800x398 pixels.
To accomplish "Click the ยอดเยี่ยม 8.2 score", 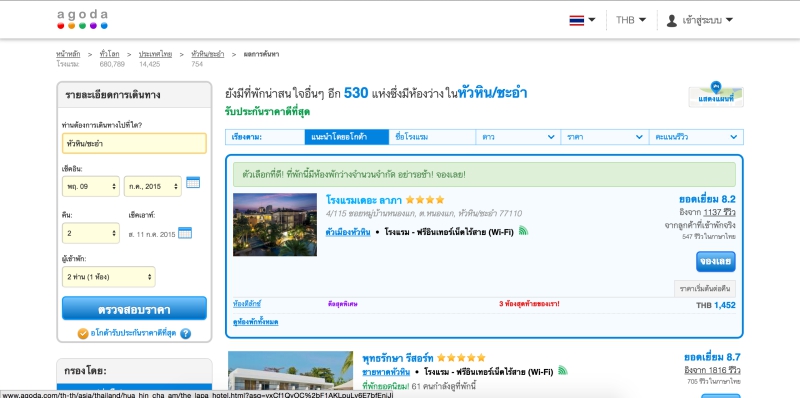I will [707, 199].
